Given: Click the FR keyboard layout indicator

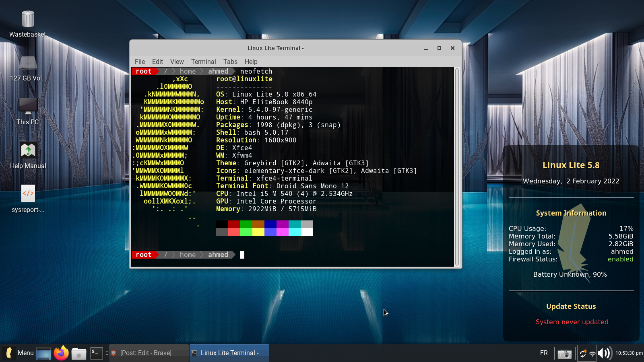Looking at the screenshot, I should pyautogui.click(x=544, y=353).
